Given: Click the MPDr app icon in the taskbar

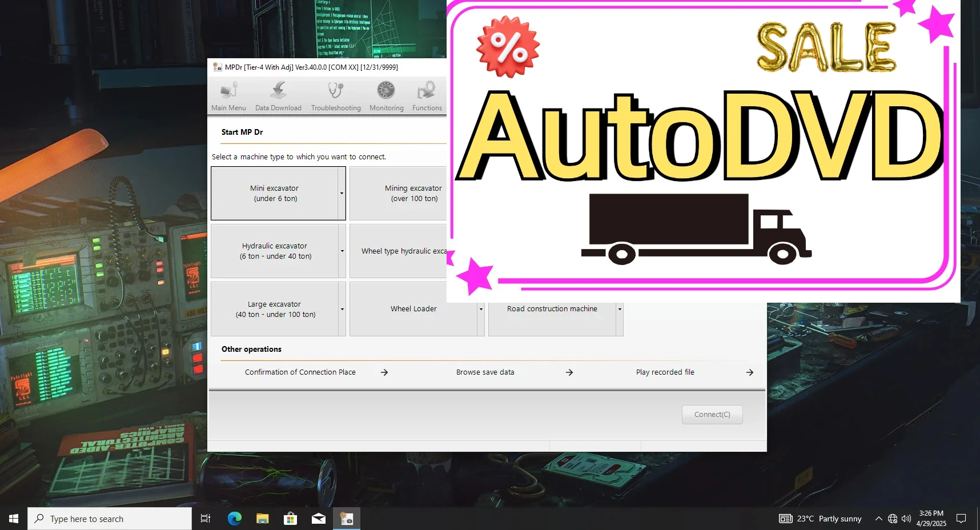Looking at the screenshot, I should (347, 519).
